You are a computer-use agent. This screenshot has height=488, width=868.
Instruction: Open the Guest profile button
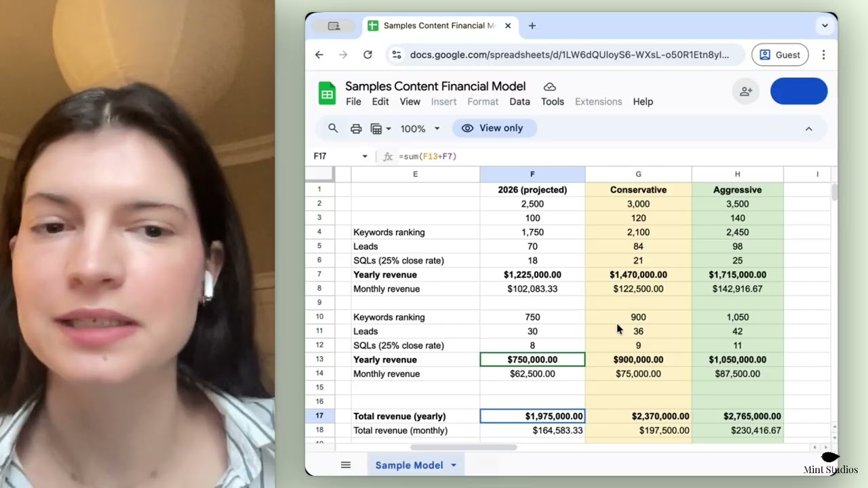[x=780, y=55]
